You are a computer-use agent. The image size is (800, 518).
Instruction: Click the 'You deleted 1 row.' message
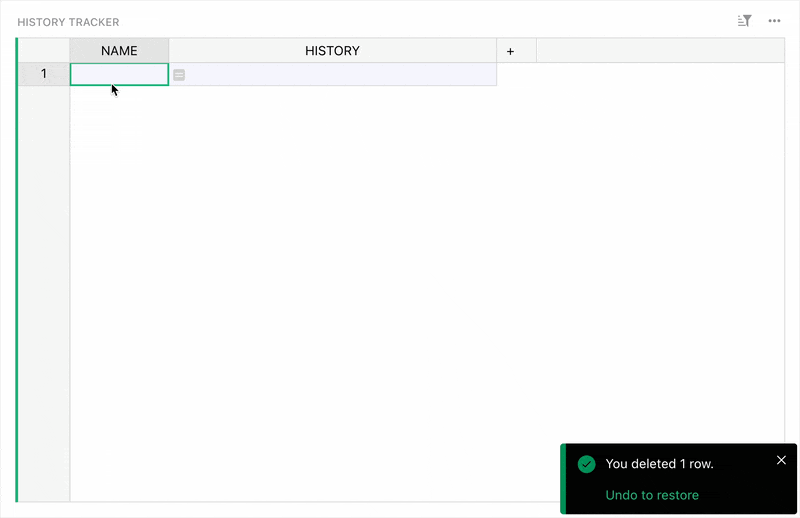[659, 464]
